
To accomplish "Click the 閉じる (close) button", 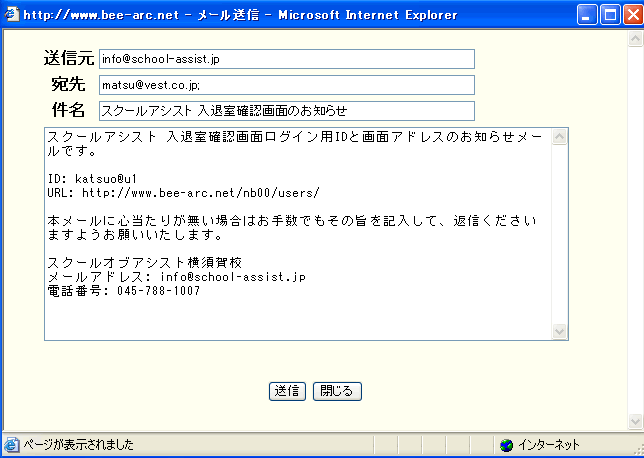I will [x=337, y=391].
